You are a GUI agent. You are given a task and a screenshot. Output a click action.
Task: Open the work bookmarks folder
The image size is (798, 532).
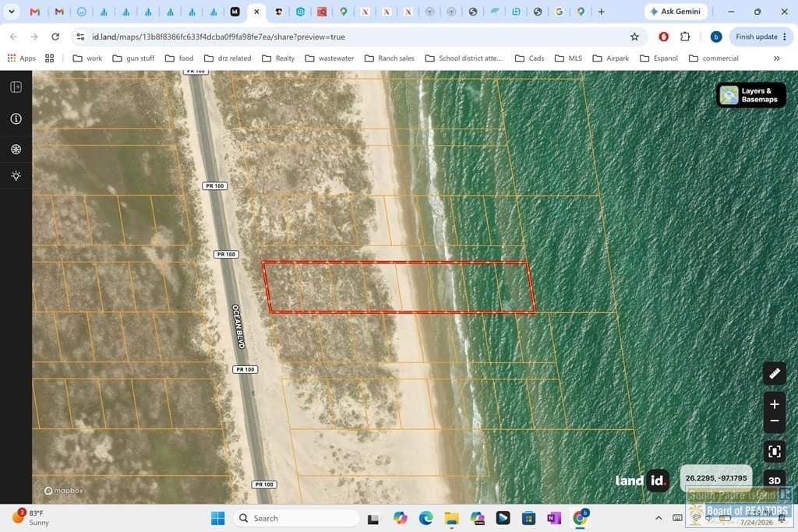[x=87, y=58]
